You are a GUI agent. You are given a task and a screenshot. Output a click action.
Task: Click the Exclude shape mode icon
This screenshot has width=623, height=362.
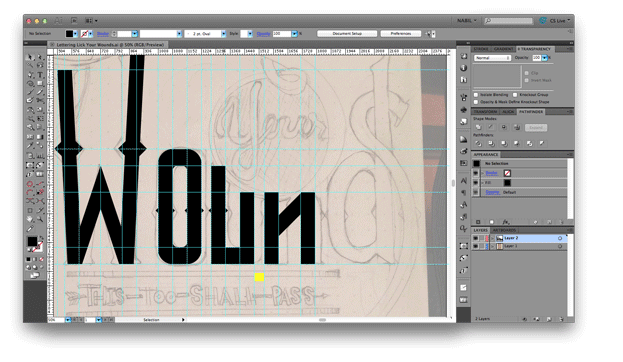[x=517, y=127]
